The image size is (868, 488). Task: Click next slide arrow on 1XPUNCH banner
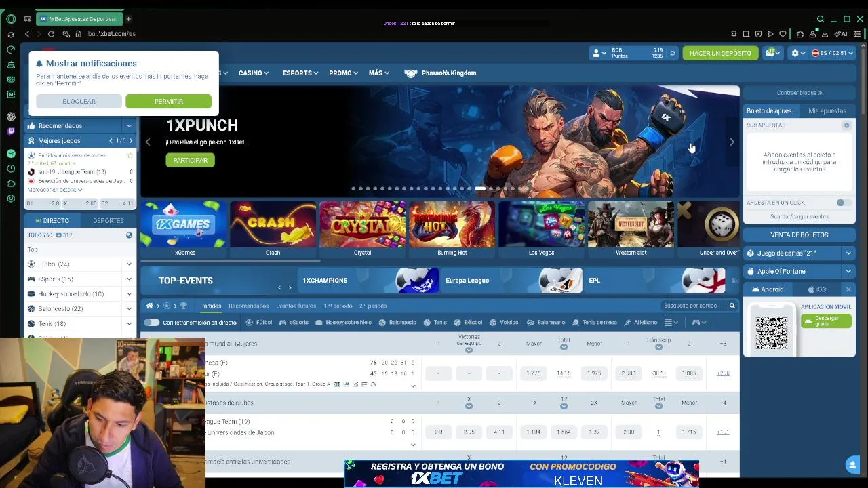coord(732,142)
